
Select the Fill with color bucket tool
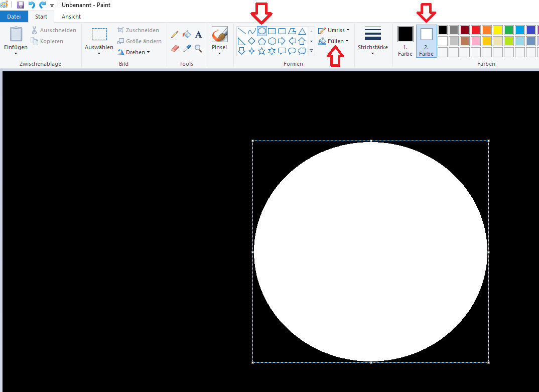coord(187,35)
